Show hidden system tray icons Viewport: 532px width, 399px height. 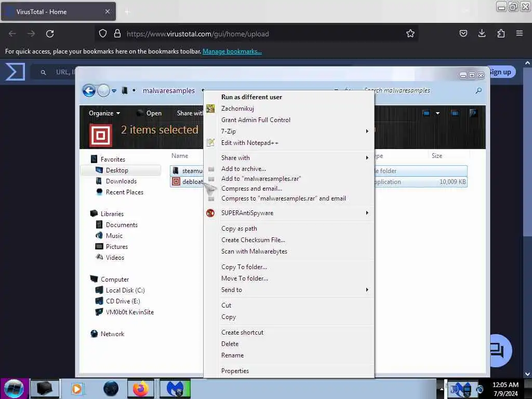(442, 389)
